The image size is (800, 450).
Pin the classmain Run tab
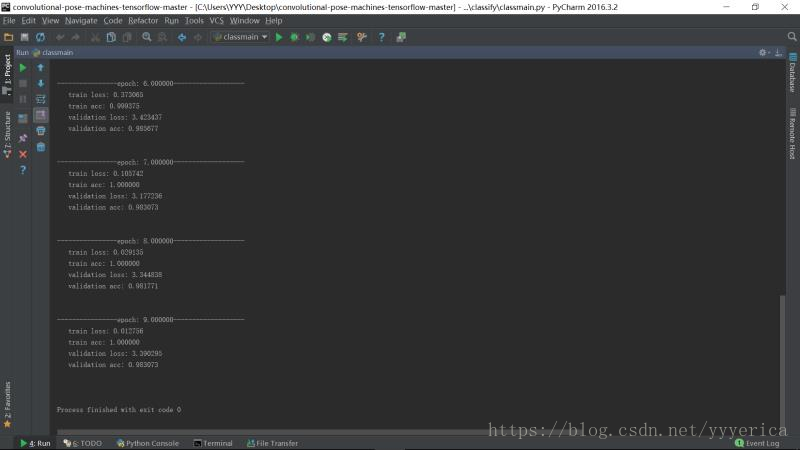(x=23, y=138)
